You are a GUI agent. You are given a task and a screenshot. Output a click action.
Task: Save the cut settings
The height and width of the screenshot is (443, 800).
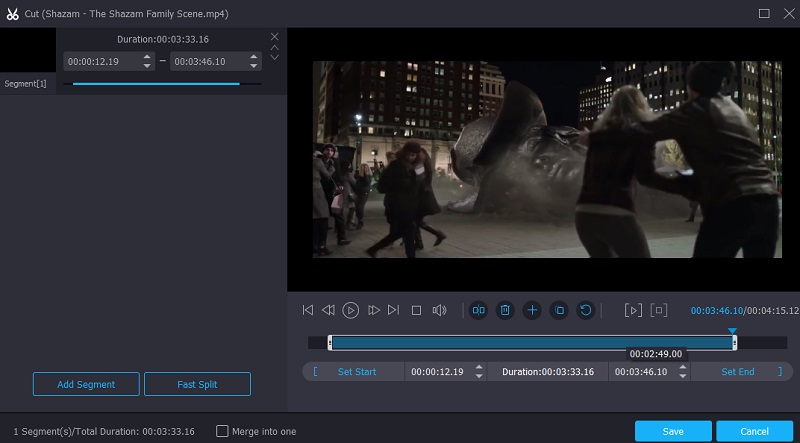[673, 432]
